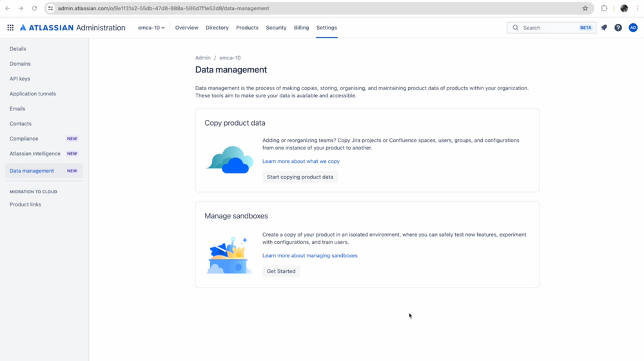This screenshot has height=361, width=644.
Task: Click the Copy product data heading
Action: (235, 122)
